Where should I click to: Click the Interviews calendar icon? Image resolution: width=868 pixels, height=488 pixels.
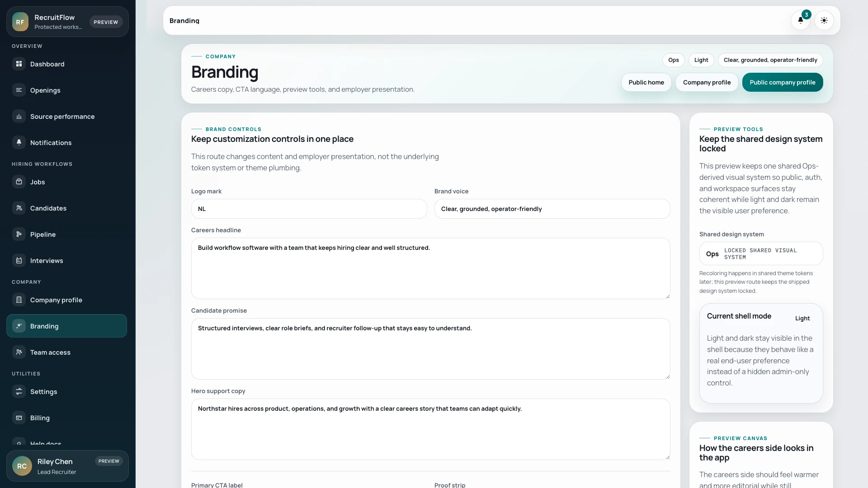click(x=19, y=261)
